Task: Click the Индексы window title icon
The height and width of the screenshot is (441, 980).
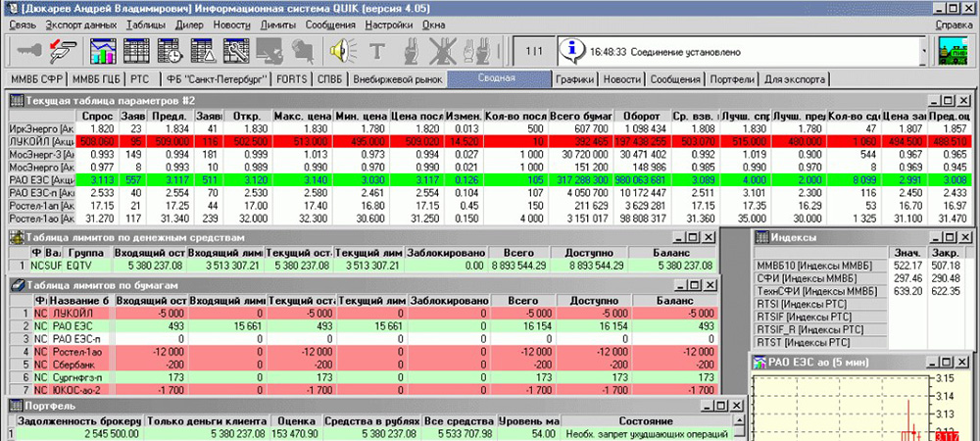Action: [761, 237]
